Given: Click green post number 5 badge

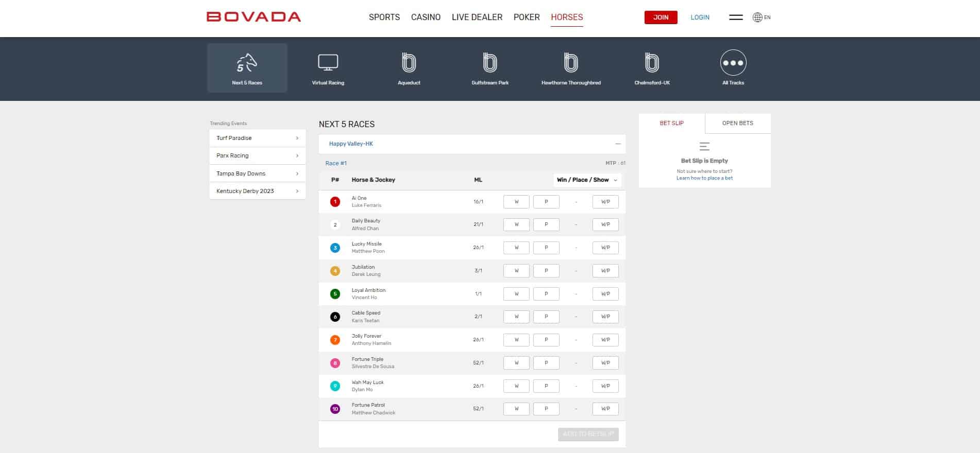Looking at the screenshot, I should point(335,294).
